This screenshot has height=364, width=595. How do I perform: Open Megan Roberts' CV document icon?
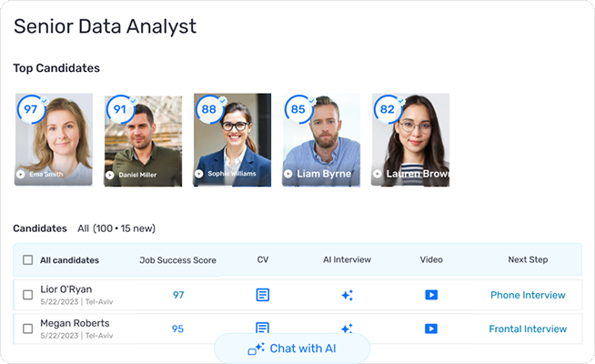(x=262, y=329)
